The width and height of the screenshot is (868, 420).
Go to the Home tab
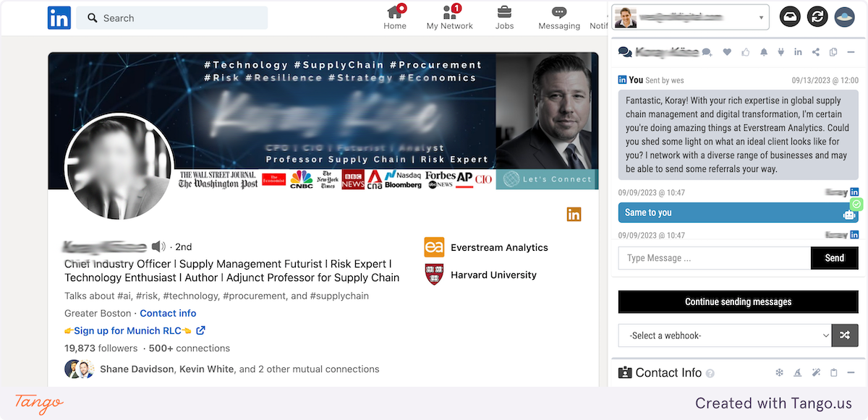point(395,17)
